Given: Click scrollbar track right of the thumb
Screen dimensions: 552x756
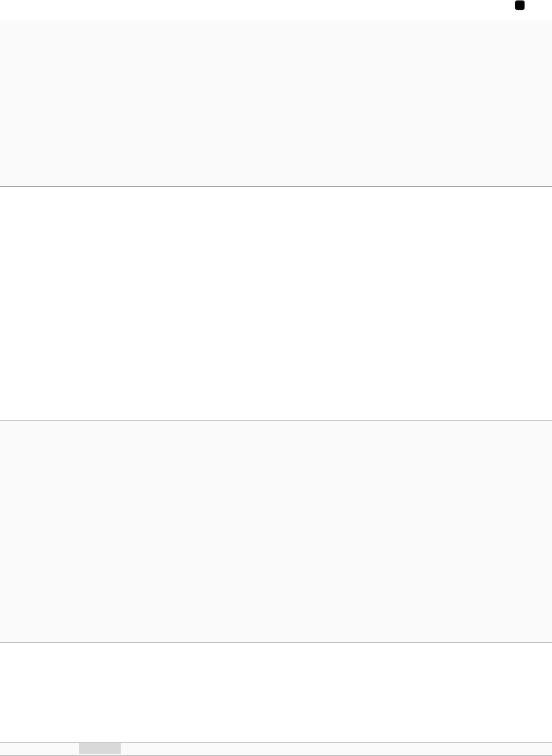Looking at the screenshot, I should 336,748.
